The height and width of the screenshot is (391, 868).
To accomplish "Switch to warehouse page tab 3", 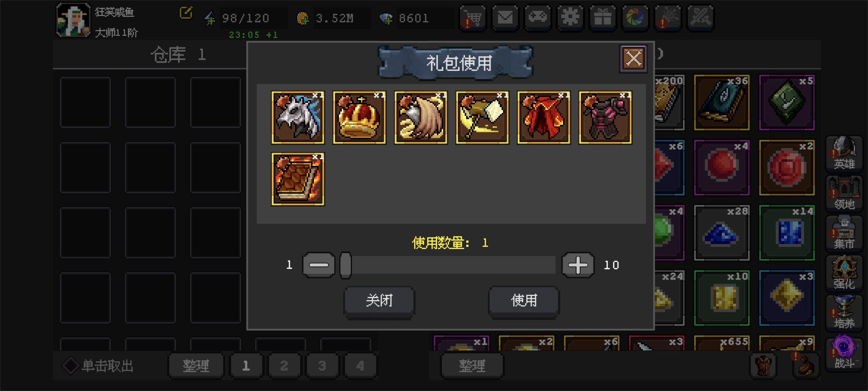I will click(x=322, y=366).
